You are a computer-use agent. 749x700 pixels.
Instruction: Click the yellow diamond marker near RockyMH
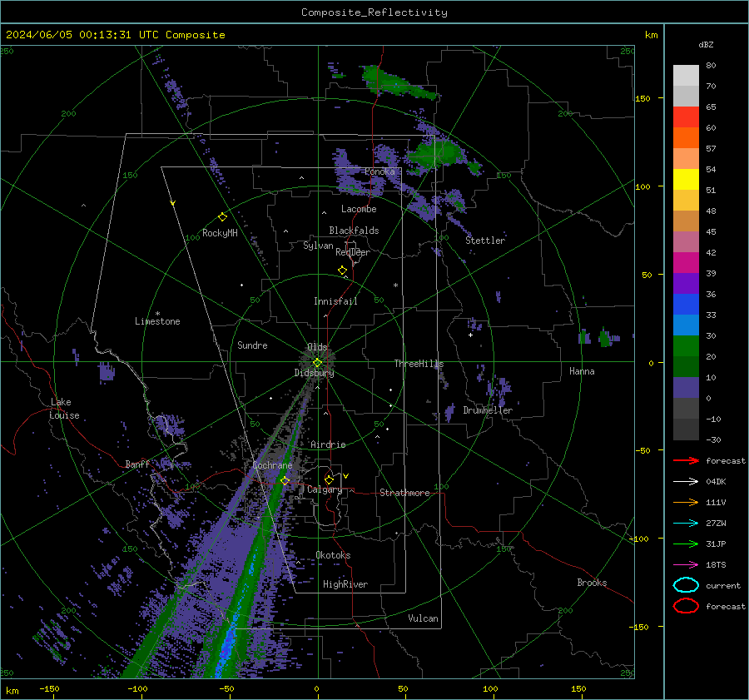click(222, 217)
